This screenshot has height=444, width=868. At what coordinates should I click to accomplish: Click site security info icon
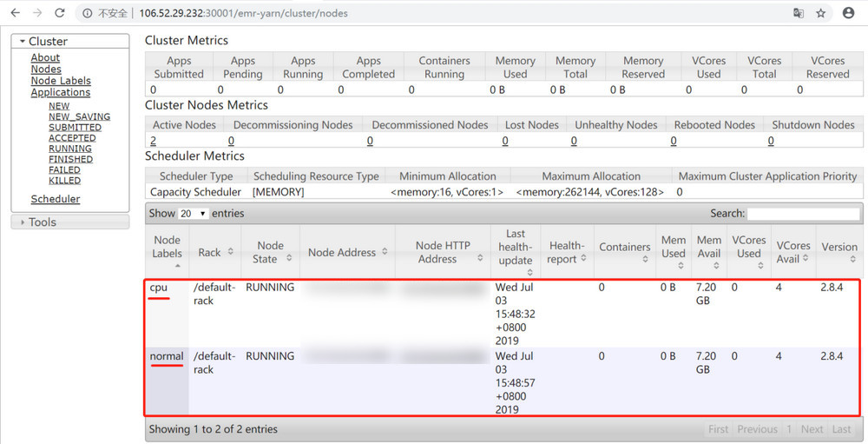[x=89, y=14]
